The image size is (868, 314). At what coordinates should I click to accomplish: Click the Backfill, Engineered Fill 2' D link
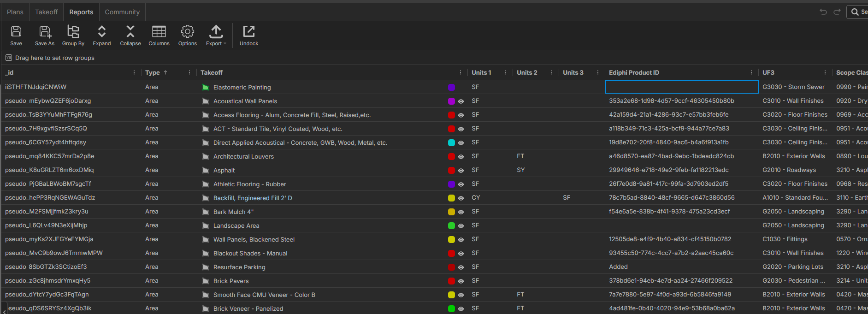coord(253,198)
